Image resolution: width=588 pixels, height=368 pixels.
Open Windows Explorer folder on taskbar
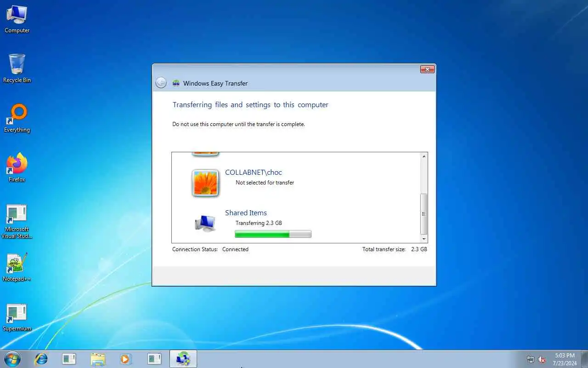click(x=98, y=359)
